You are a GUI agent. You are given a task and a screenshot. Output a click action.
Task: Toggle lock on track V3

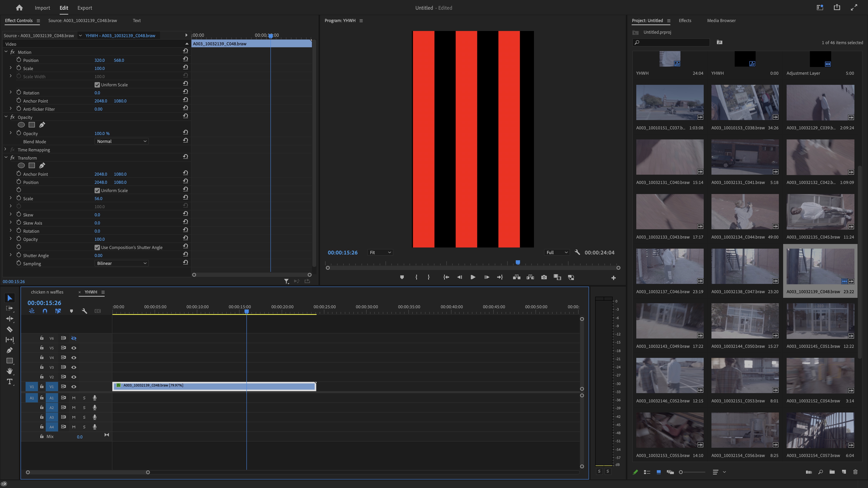point(42,367)
